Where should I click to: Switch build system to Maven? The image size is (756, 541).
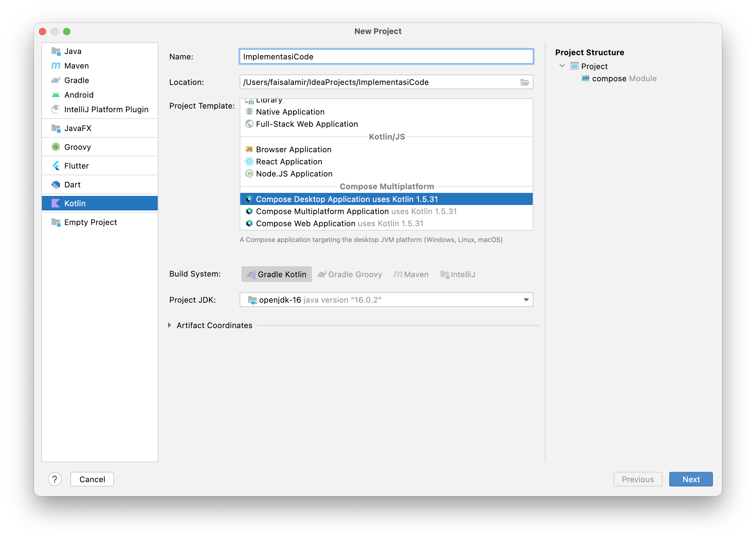(x=411, y=274)
